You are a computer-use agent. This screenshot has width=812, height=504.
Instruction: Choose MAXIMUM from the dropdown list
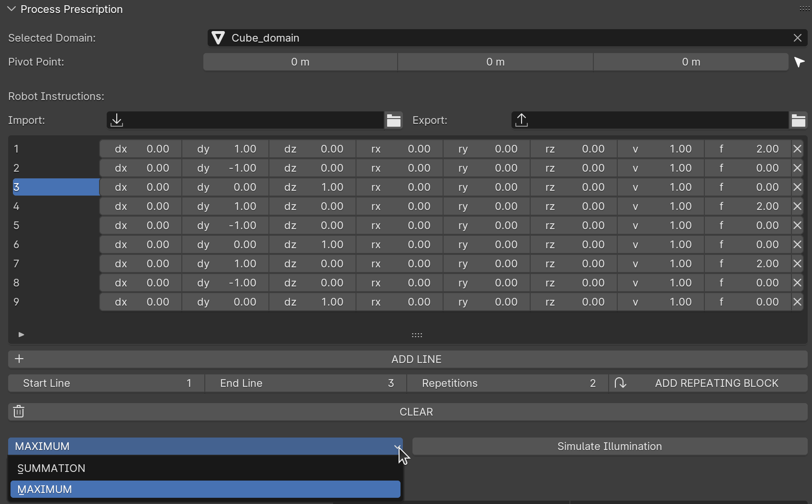205,489
